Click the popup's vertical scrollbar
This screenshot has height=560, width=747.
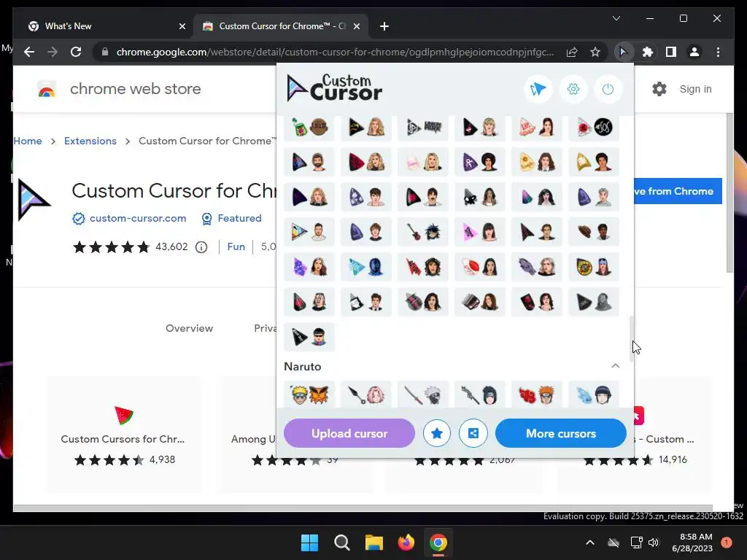coord(632,338)
